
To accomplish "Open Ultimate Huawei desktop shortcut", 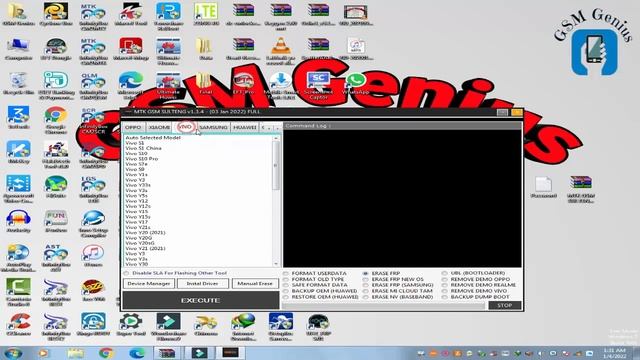I will pos(168,86).
